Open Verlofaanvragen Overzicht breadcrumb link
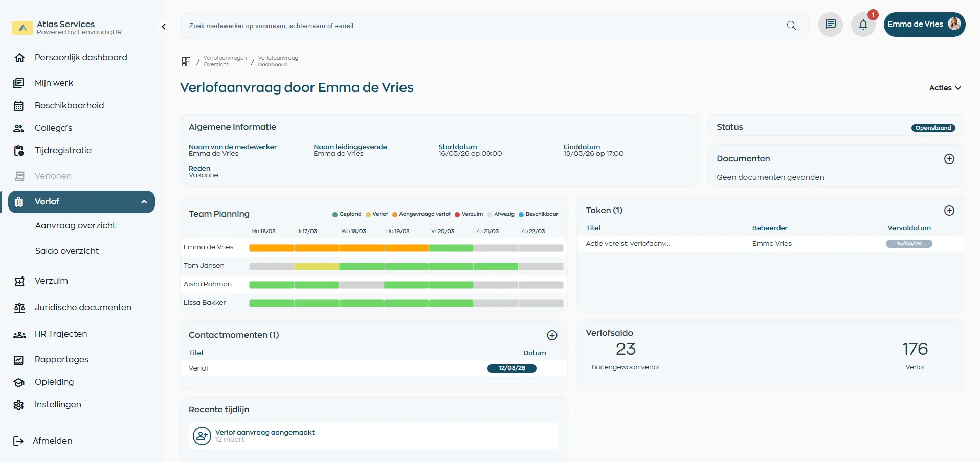This screenshot has height=462, width=980. 225,61
